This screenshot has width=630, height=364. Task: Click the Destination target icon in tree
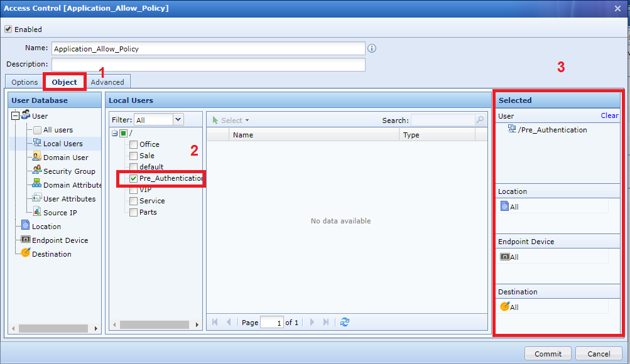pos(26,252)
